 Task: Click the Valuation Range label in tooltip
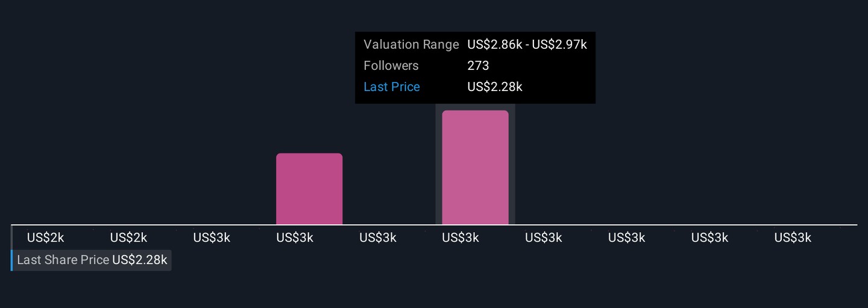(x=411, y=45)
